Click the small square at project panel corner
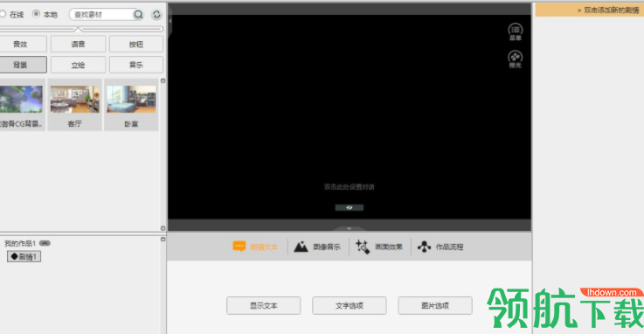 click(163, 239)
